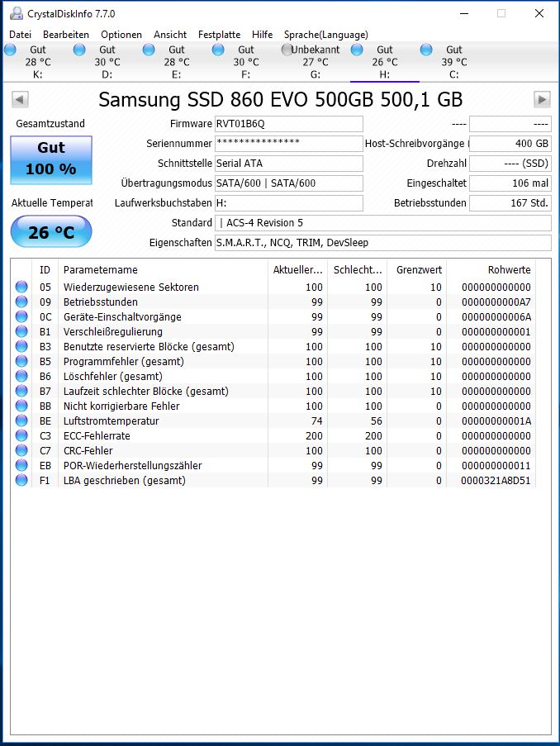Select drive K: status orb
Viewport: 560px width, 746px height.
pyautogui.click(x=10, y=50)
